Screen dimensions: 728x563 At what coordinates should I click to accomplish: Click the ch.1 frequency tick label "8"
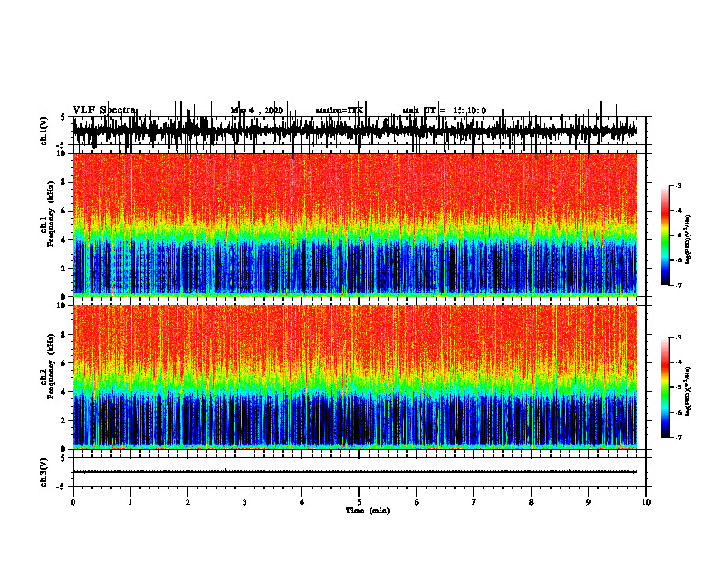63,182
